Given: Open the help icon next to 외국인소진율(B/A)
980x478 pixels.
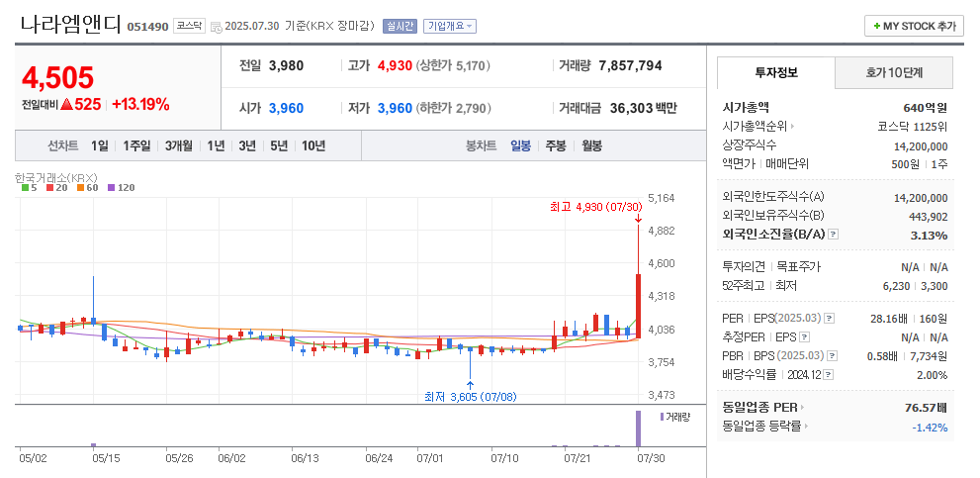Looking at the screenshot, I should tap(833, 235).
